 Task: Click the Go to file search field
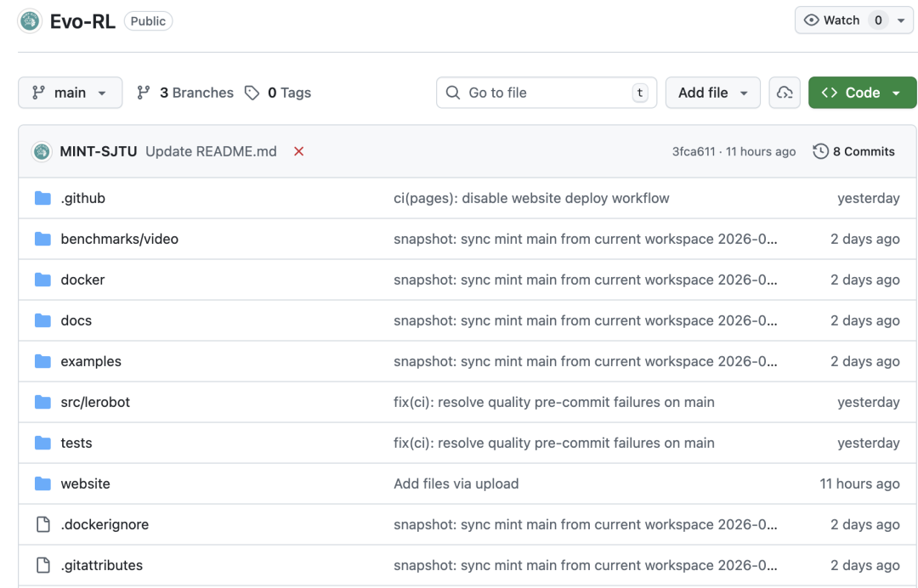coord(546,93)
